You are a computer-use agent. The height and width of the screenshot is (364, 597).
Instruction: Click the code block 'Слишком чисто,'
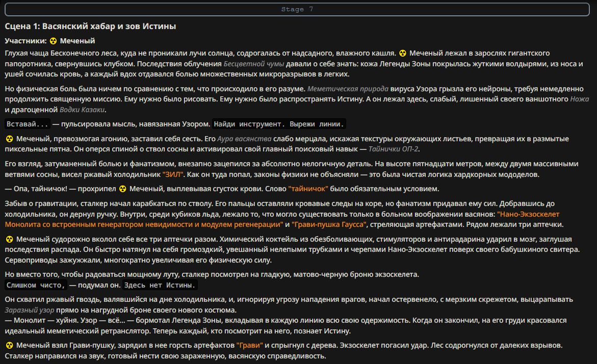(36, 285)
